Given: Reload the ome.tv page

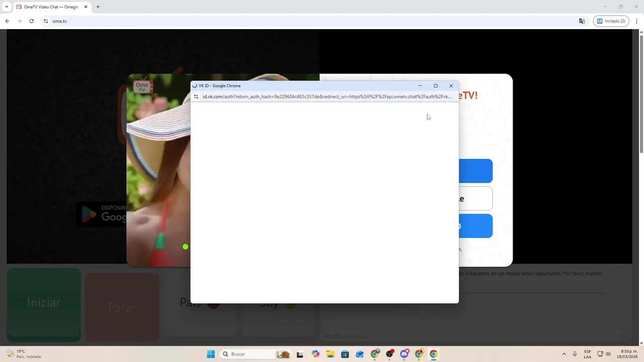Looking at the screenshot, I should (x=31, y=21).
